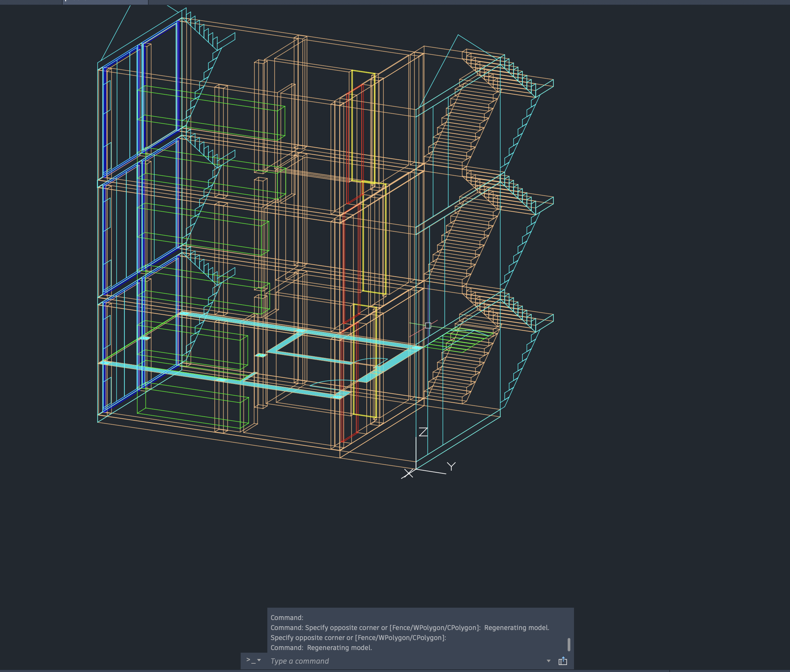Click the share icon beside command input
This screenshot has height=672, width=790.
[x=563, y=661]
